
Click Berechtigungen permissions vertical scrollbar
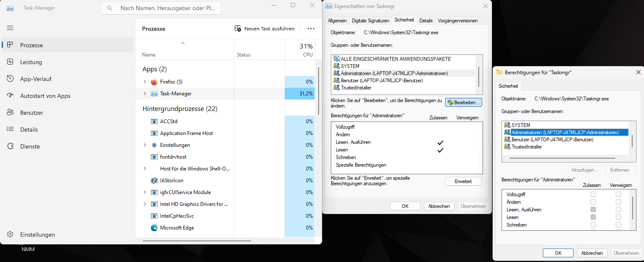[x=632, y=208]
